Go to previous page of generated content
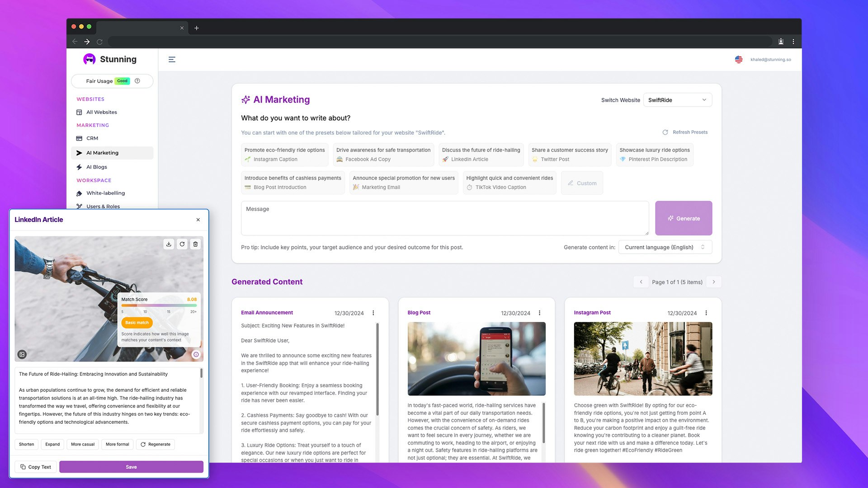The image size is (868, 488). [641, 282]
